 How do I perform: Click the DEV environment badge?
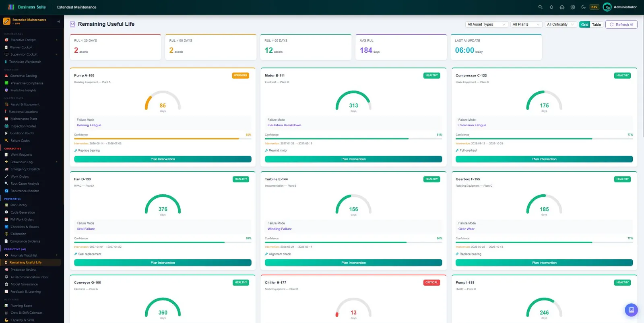pyautogui.click(x=594, y=7)
